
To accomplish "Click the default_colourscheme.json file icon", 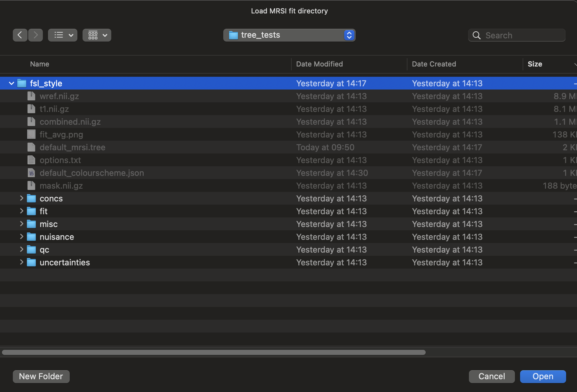I will tap(31, 173).
